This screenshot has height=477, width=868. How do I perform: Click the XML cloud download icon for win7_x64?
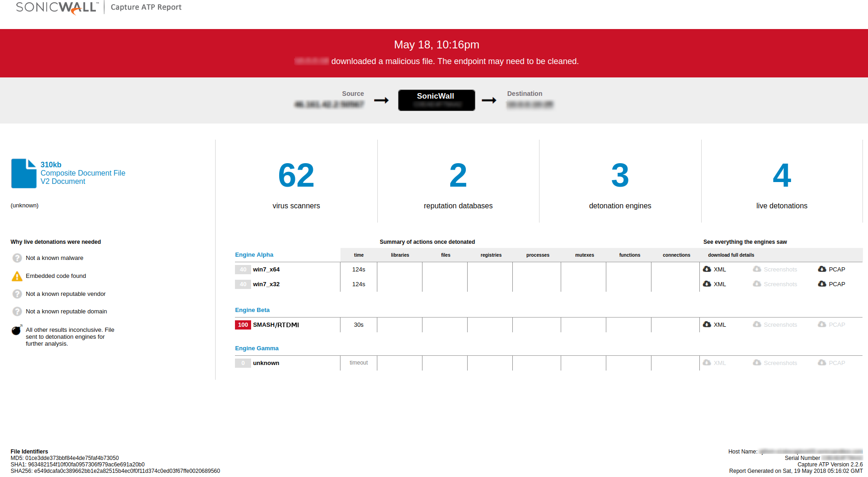tap(707, 269)
